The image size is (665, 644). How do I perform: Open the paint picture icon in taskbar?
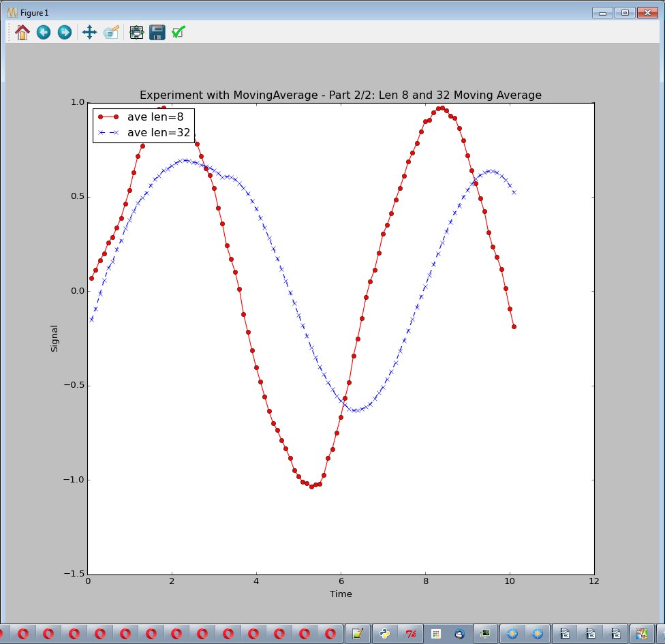[x=641, y=634]
